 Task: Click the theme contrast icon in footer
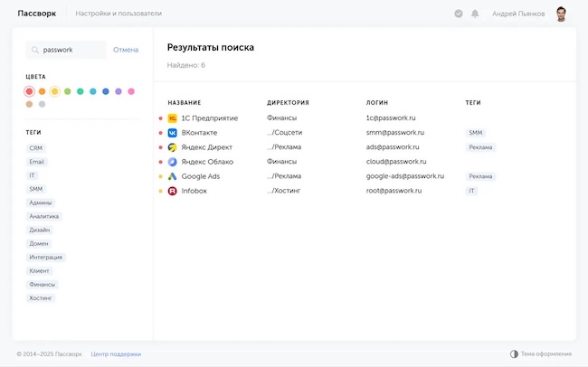pyautogui.click(x=514, y=353)
